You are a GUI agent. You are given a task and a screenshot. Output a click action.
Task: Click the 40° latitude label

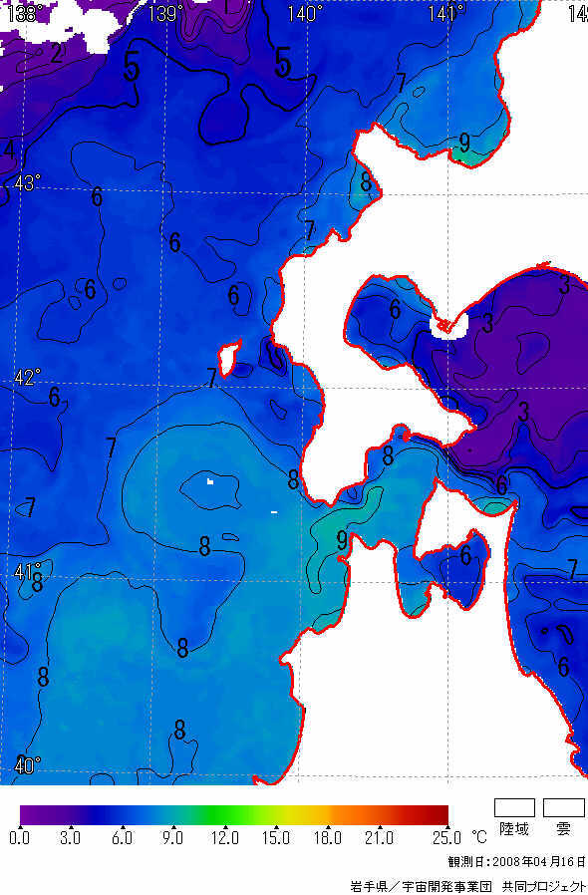click(x=27, y=765)
